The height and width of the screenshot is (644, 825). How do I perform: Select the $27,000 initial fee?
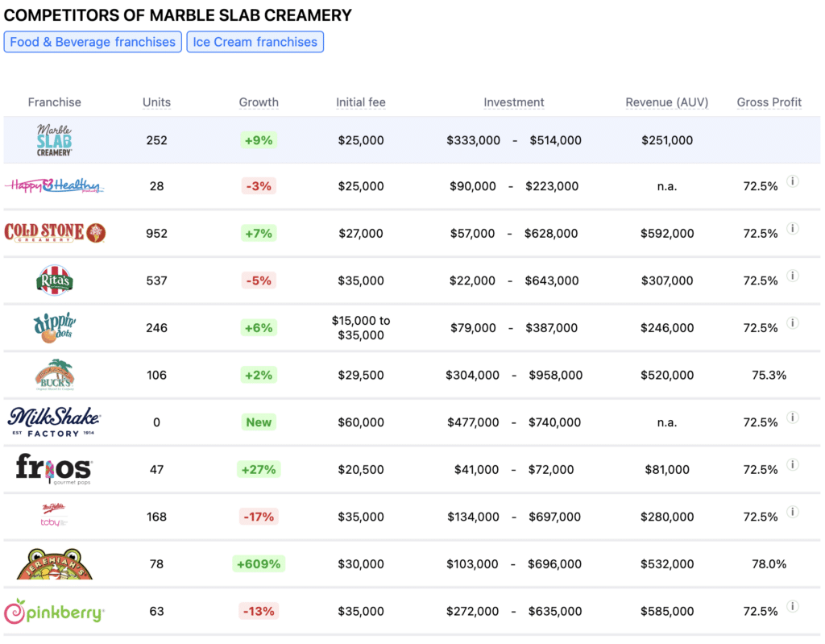[x=361, y=233]
